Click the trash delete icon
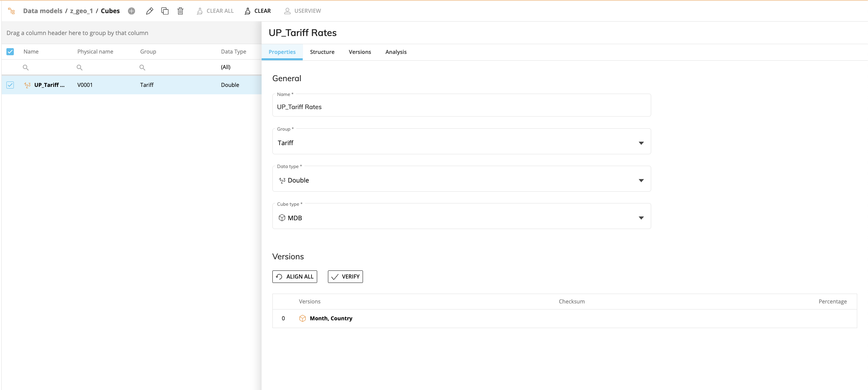Viewport: 868px width, 390px height. coord(180,11)
